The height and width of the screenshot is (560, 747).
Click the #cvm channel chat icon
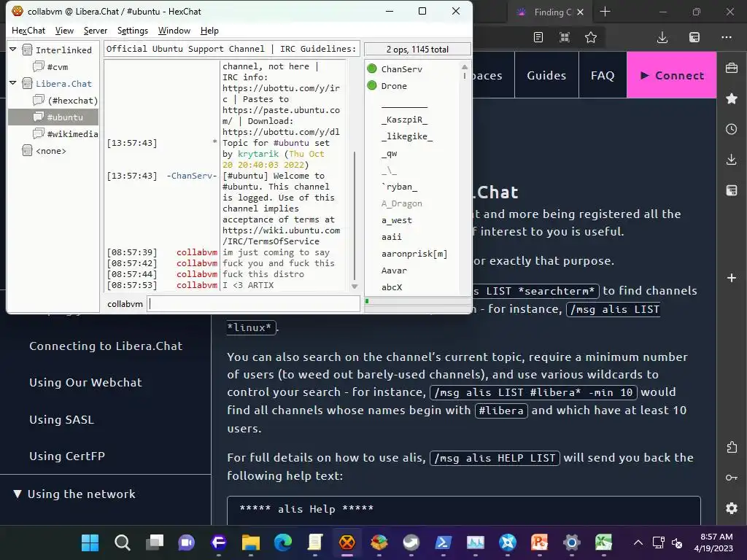[39, 66]
